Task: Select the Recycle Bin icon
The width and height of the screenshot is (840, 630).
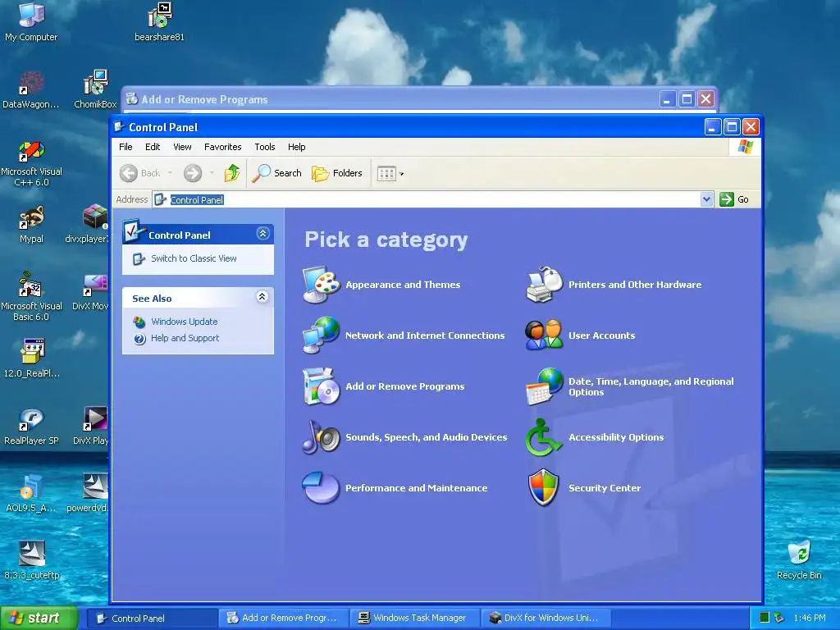Action: pos(799,560)
